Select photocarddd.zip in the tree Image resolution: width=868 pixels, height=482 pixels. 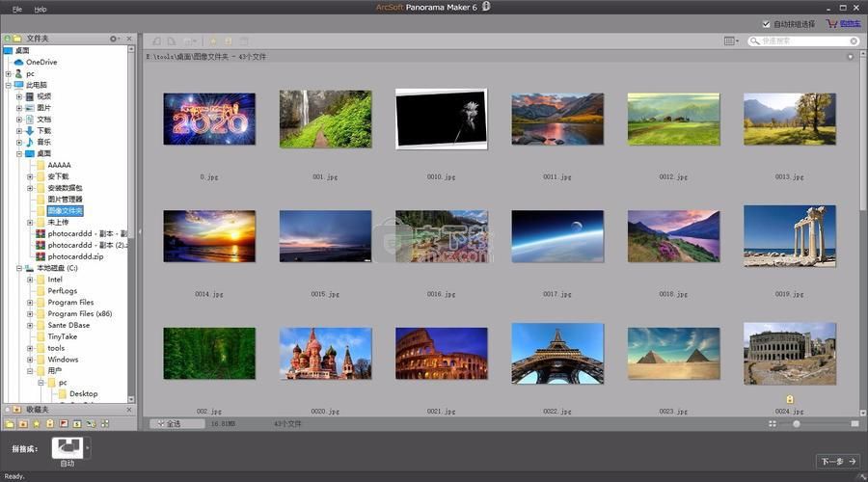point(75,256)
